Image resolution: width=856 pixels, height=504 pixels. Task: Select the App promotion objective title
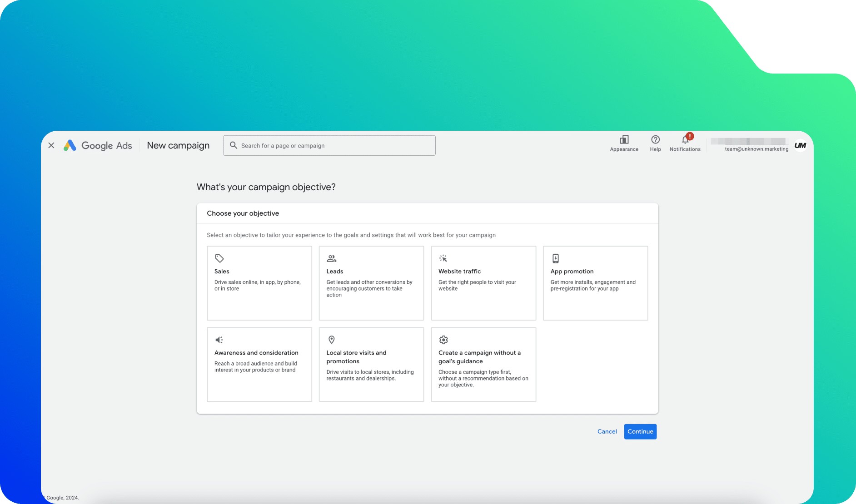point(572,271)
